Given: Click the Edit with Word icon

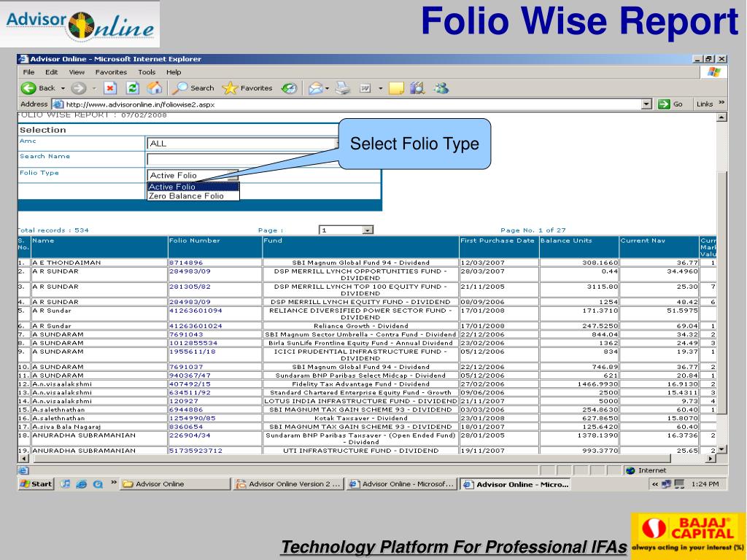Looking at the screenshot, I should 365,88.
